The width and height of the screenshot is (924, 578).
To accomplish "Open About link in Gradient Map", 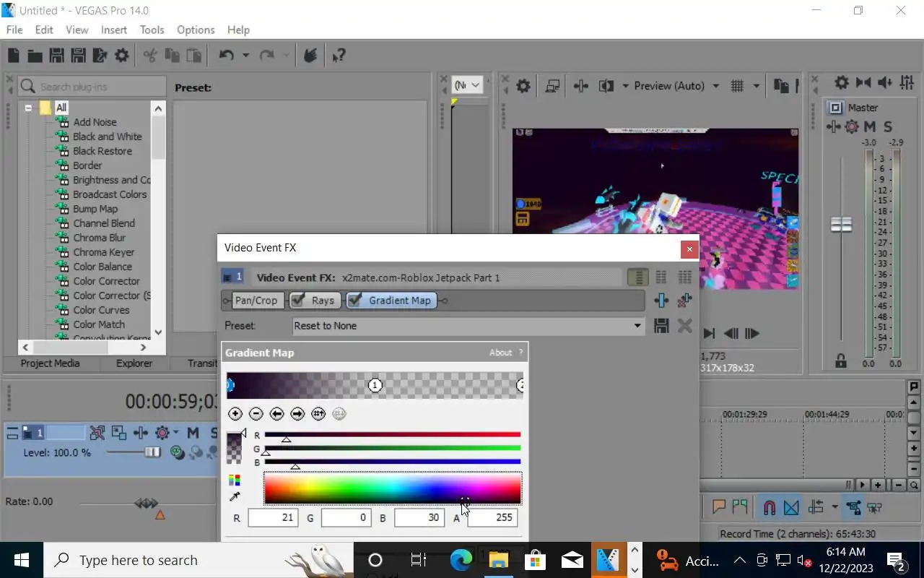I will point(500,353).
